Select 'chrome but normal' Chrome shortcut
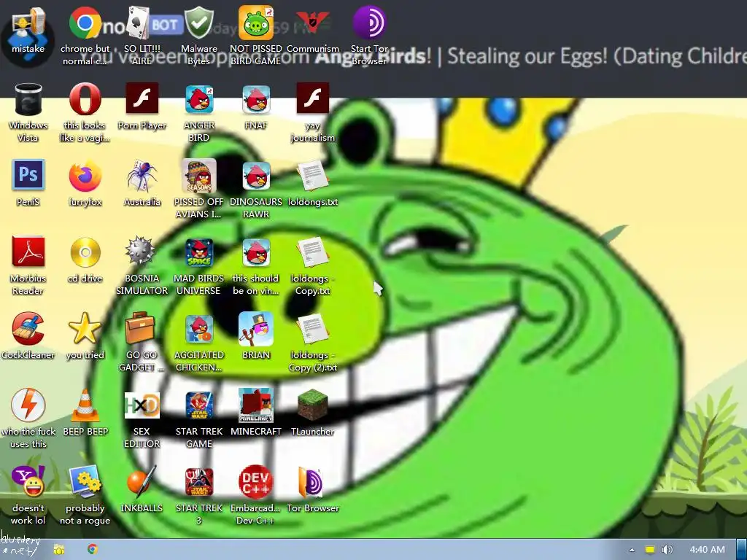747x560 pixels. point(85,23)
